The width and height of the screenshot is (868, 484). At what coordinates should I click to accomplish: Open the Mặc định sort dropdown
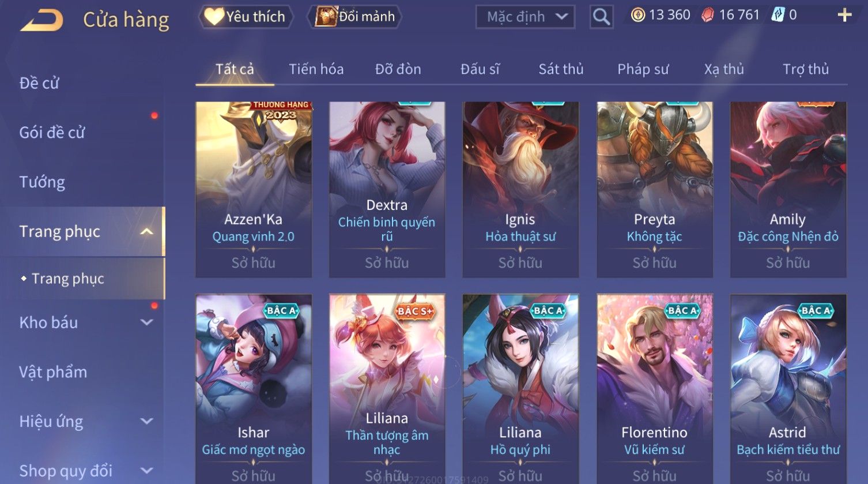pyautogui.click(x=525, y=17)
